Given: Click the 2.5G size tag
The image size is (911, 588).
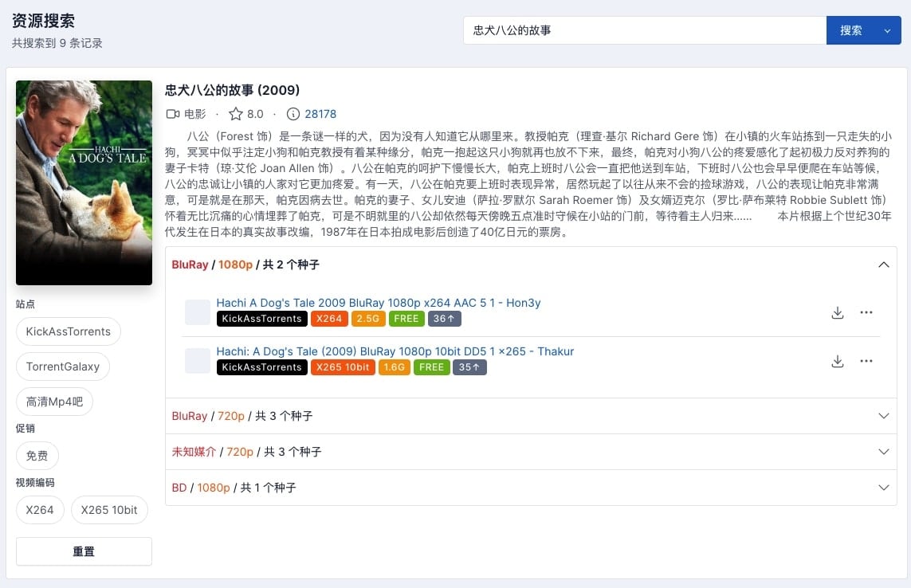Looking at the screenshot, I should (x=367, y=319).
